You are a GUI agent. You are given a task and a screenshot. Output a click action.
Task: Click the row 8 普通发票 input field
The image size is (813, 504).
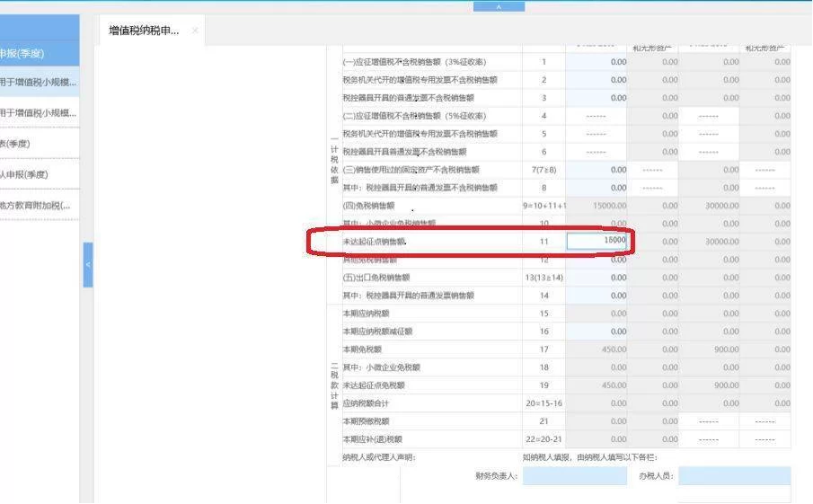(x=598, y=188)
